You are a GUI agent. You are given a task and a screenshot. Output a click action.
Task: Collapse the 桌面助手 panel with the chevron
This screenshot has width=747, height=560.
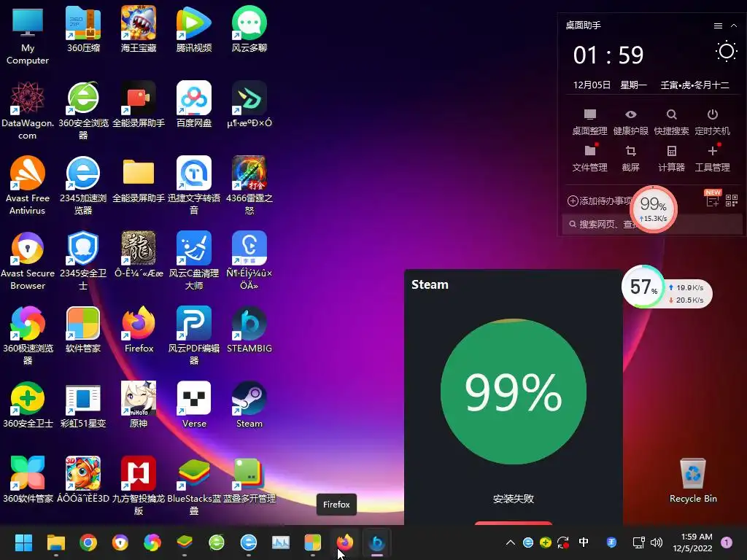click(x=734, y=26)
